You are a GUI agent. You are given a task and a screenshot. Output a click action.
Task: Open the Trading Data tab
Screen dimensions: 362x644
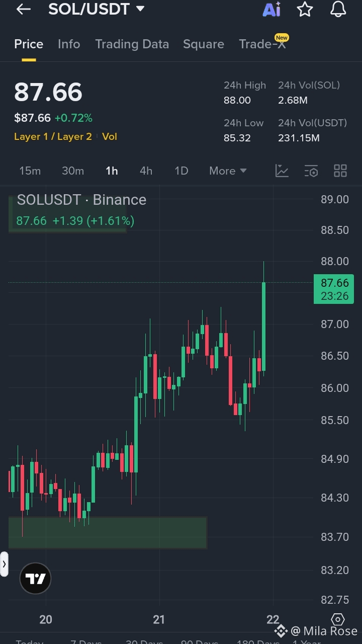tap(132, 44)
